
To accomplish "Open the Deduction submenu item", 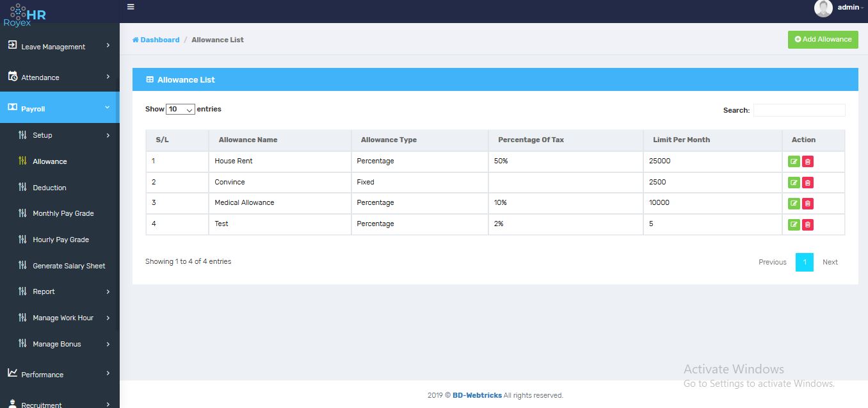I will pyautogui.click(x=49, y=188).
